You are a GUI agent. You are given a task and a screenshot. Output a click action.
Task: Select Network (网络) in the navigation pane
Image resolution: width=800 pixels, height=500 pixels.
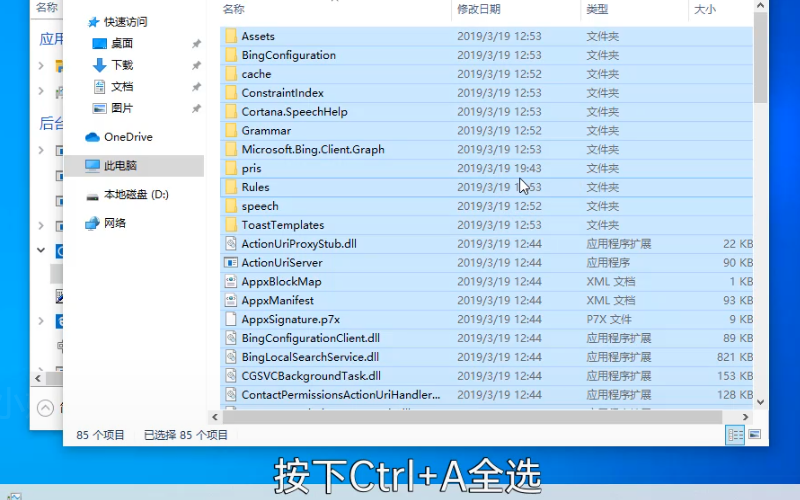[x=115, y=223]
